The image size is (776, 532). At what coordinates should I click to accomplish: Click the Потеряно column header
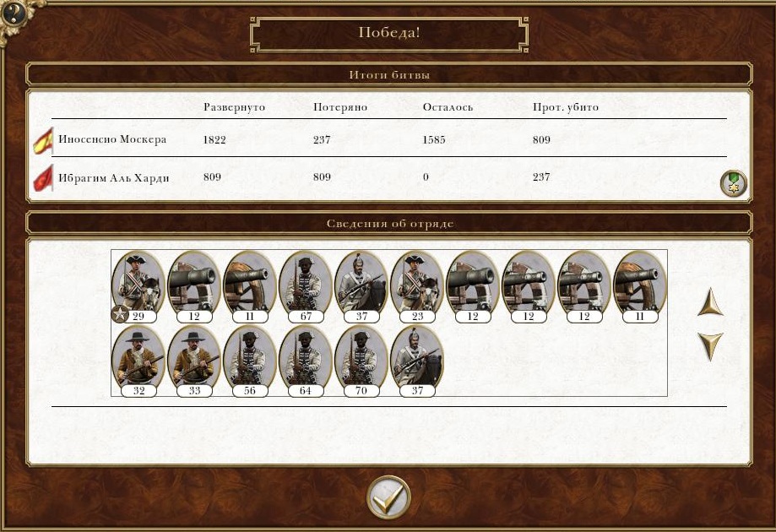click(340, 107)
